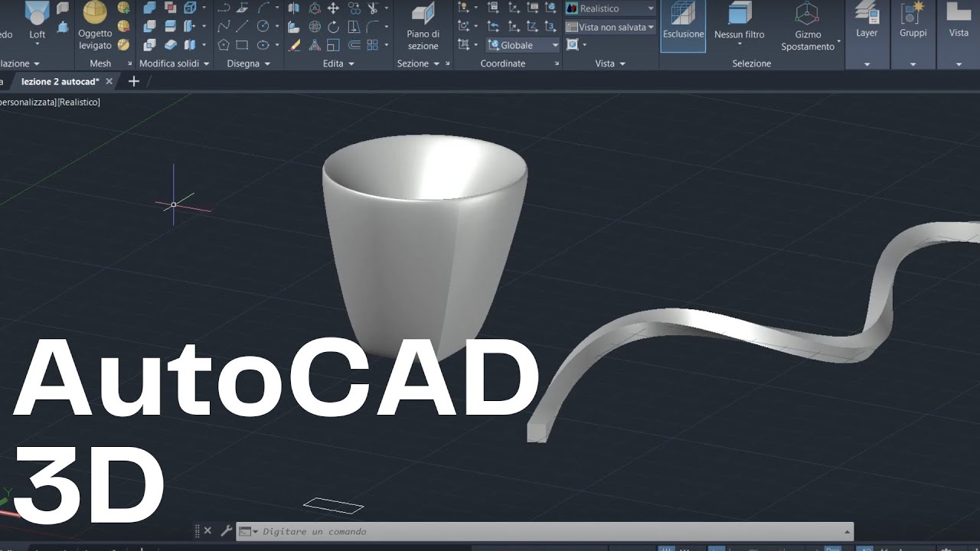This screenshot has height=551, width=980.
Task: Click the Rotate tool in Edita
Action: tap(333, 27)
